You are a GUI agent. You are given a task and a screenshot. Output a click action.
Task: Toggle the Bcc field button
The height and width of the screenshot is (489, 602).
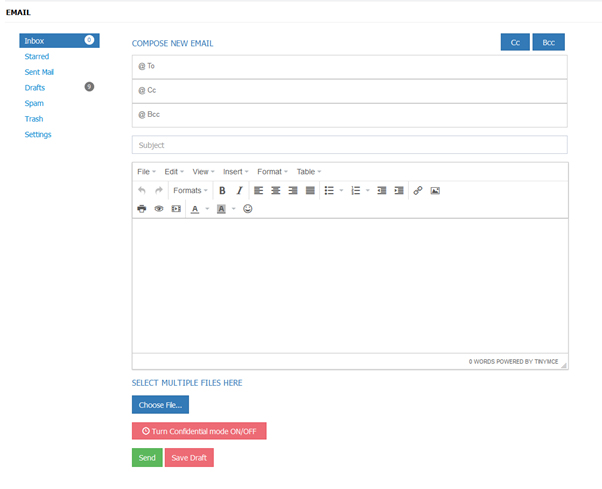coord(548,42)
